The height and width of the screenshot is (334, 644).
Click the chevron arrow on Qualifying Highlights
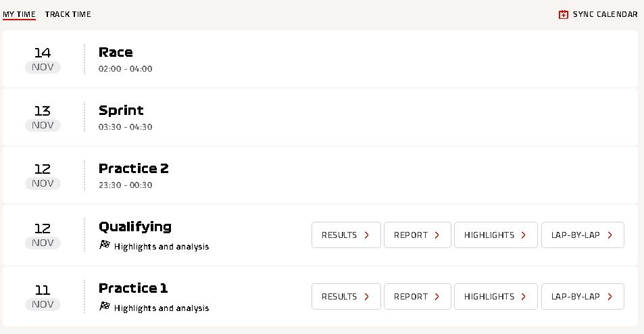click(x=523, y=235)
